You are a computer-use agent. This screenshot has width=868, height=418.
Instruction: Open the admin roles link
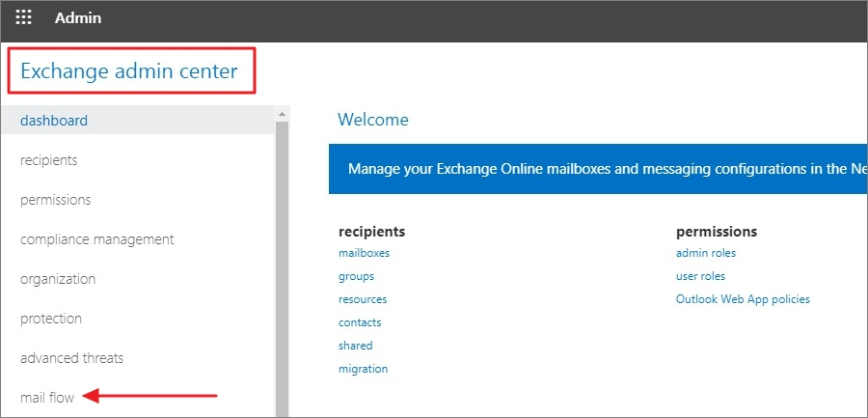pyautogui.click(x=706, y=253)
